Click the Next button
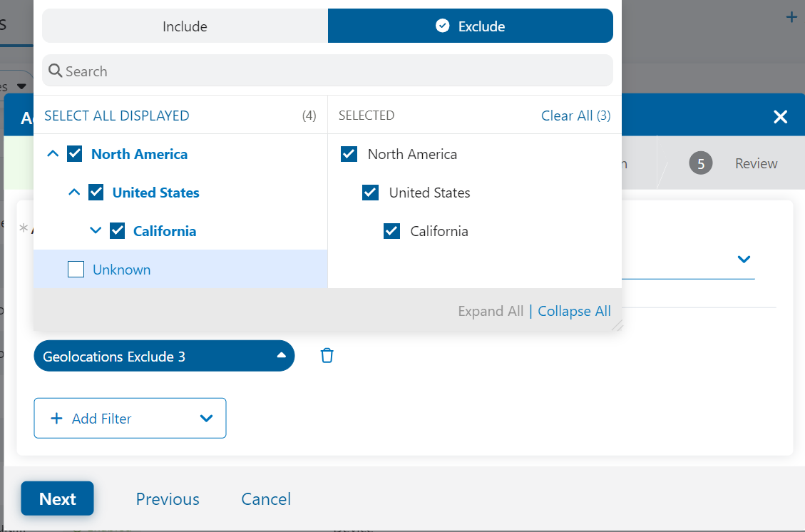This screenshot has height=532, width=805. coord(57,498)
